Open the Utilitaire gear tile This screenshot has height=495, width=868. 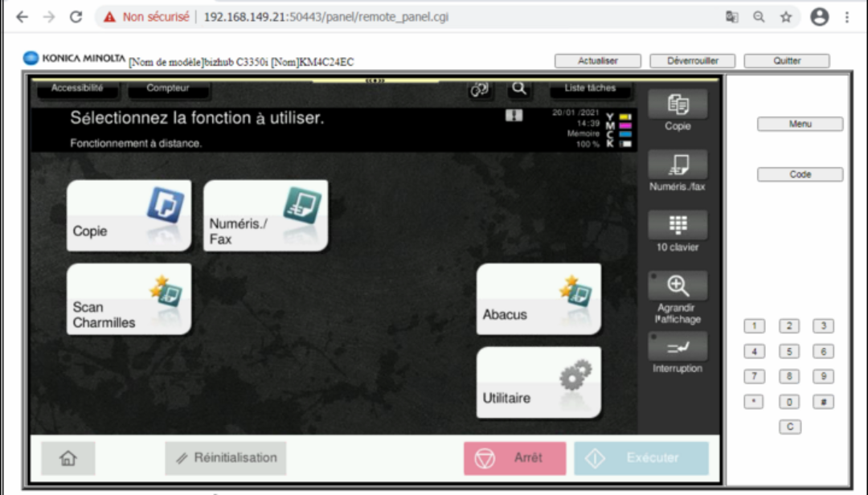click(538, 382)
